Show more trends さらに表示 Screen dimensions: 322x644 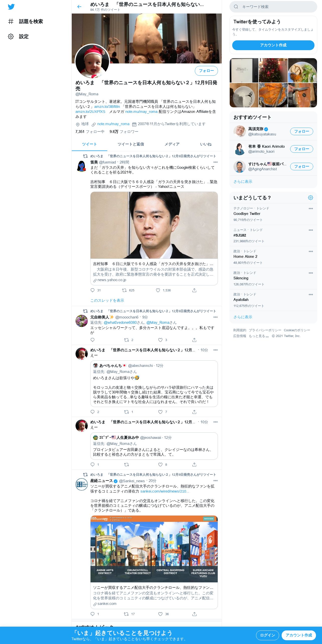[243, 317]
